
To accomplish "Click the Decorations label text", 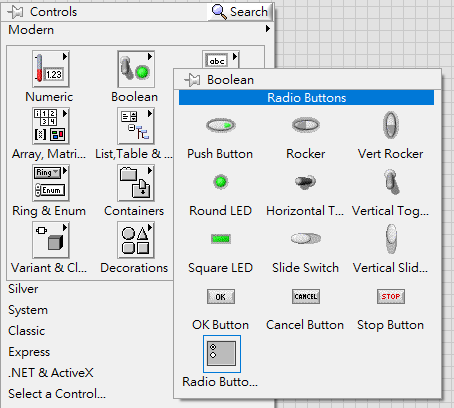I will (134, 268).
